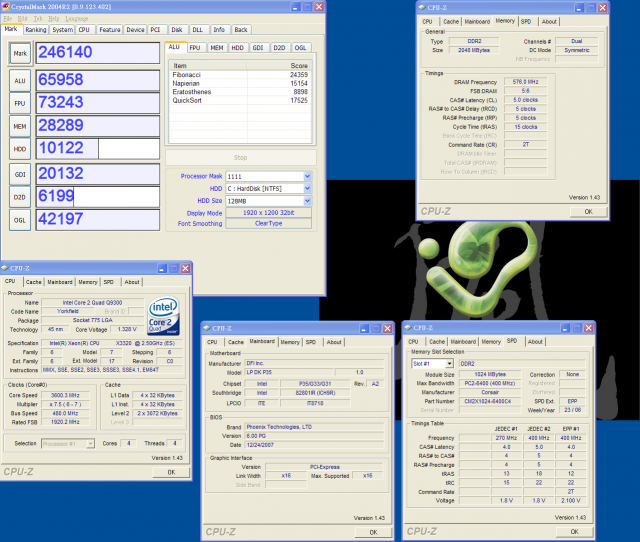The image size is (640, 542).
Task: Expand the HDD Size dropdown
Action: [307, 201]
